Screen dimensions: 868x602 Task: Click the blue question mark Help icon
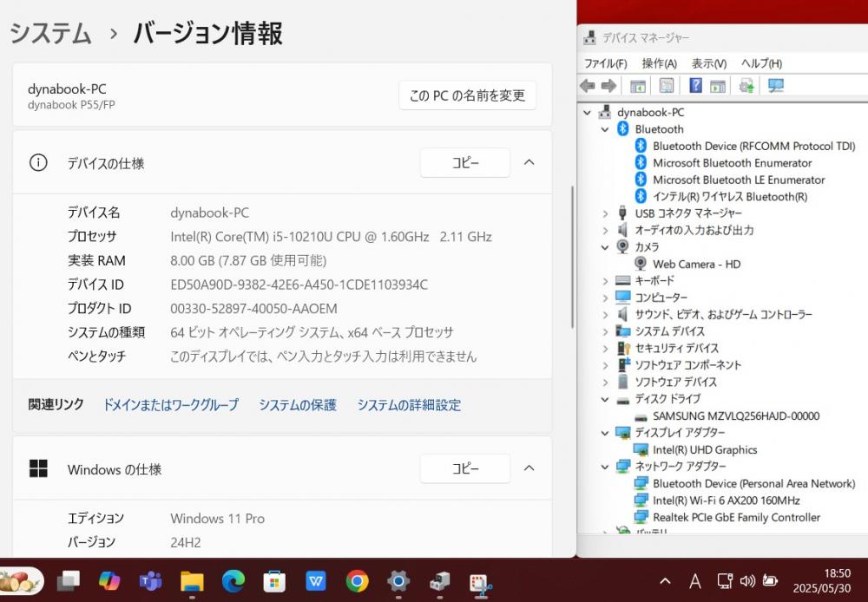pyautogui.click(x=696, y=85)
